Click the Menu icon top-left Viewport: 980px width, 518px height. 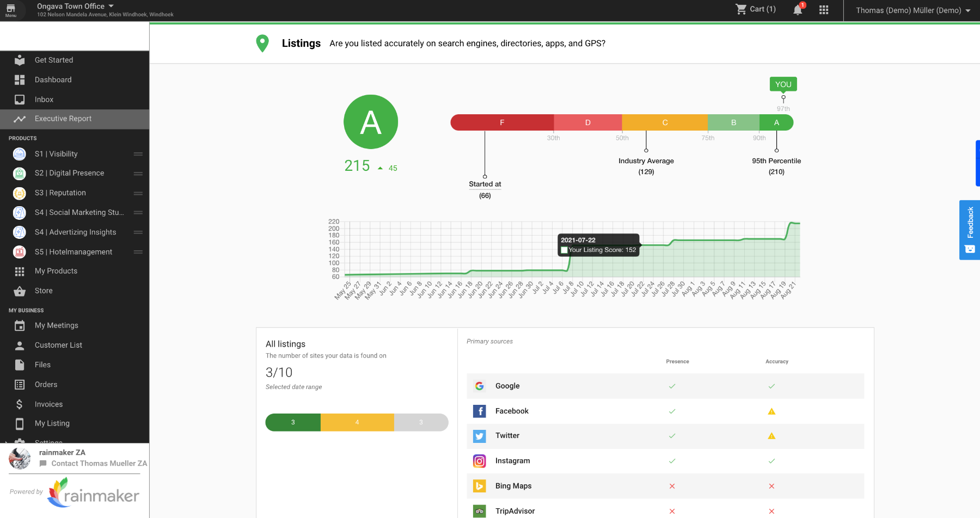tap(11, 10)
